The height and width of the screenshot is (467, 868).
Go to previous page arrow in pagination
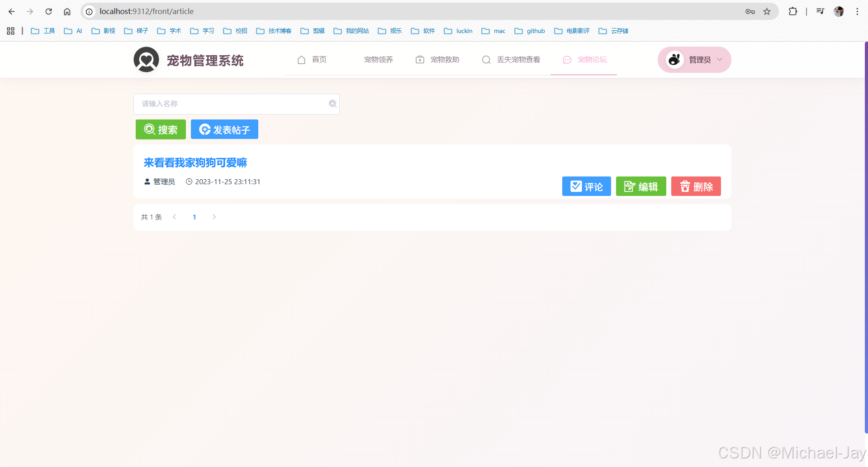175,217
